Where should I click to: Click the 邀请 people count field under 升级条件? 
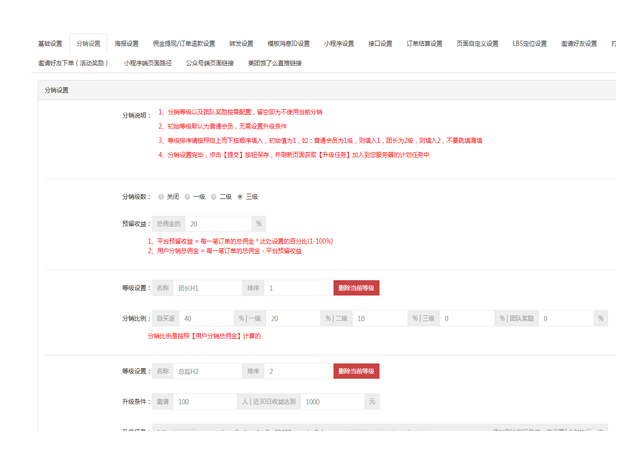click(204, 401)
